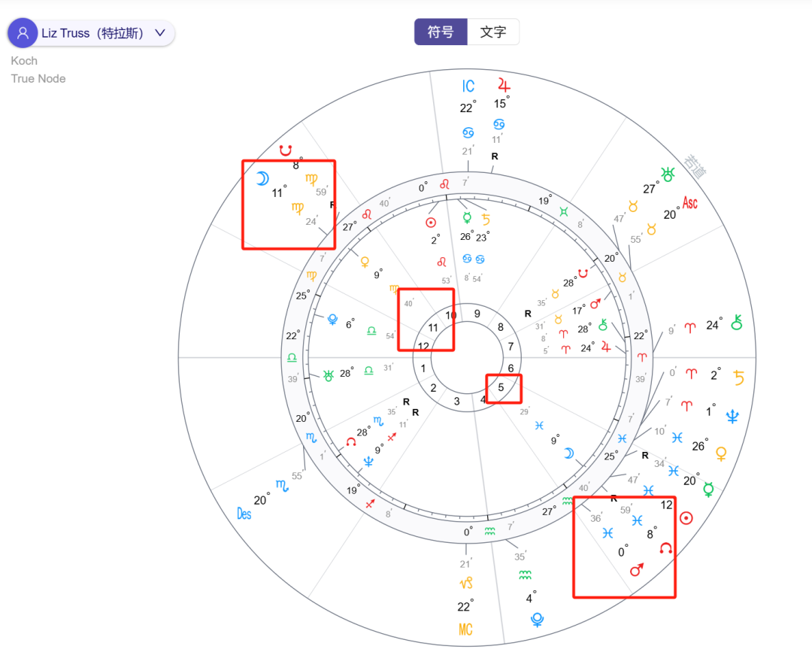Select inner-wheel Neptune glyph at 9° Sagittarius
Image resolution: width=812 pixels, height=655 pixels.
(x=368, y=462)
